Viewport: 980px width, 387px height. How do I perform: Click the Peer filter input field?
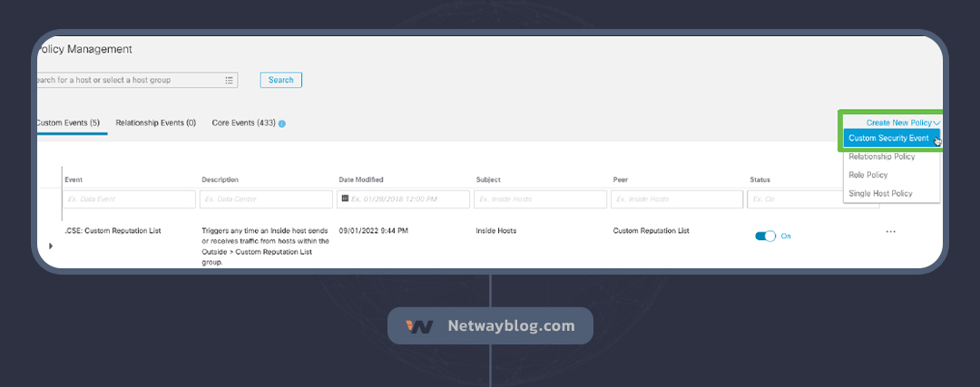(x=676, y=199)
